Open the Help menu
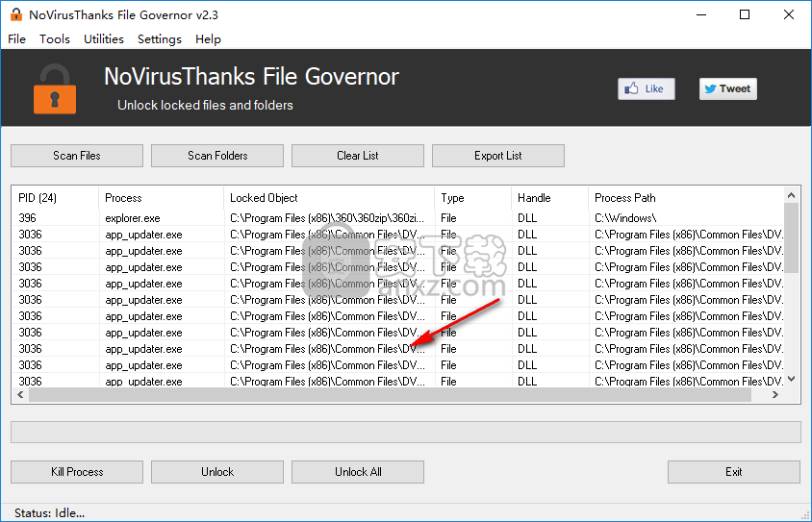Viewport: 812px width, 522px height. click(208, 39)
